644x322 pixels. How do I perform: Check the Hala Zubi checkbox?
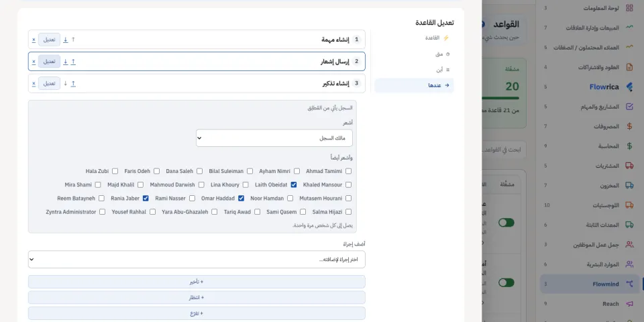tap(115, 171)
